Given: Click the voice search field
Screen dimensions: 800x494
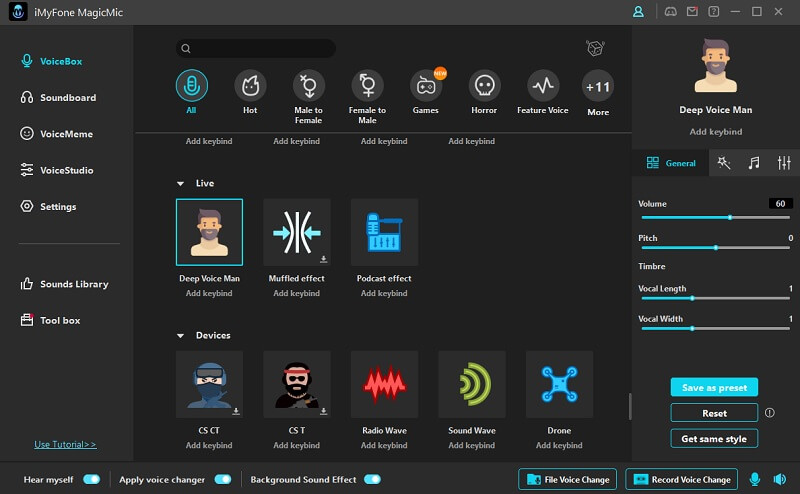Looking at the screenshot, I should pos(256,48).
